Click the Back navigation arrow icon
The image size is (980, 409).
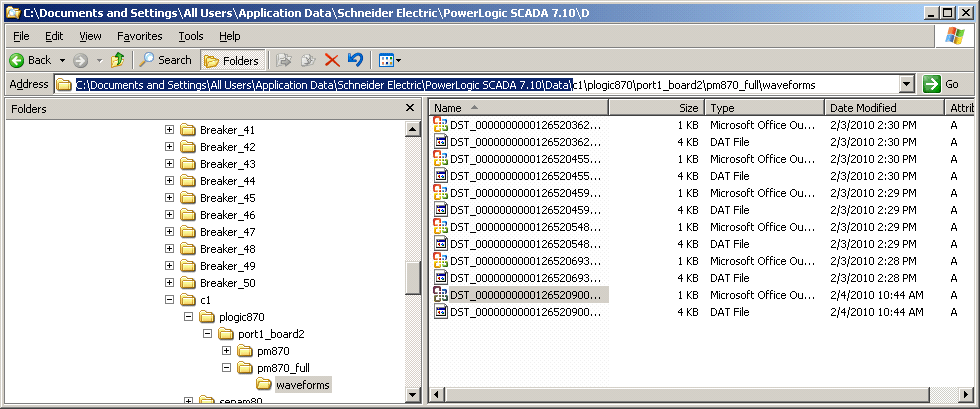click(x=16, y=60)
